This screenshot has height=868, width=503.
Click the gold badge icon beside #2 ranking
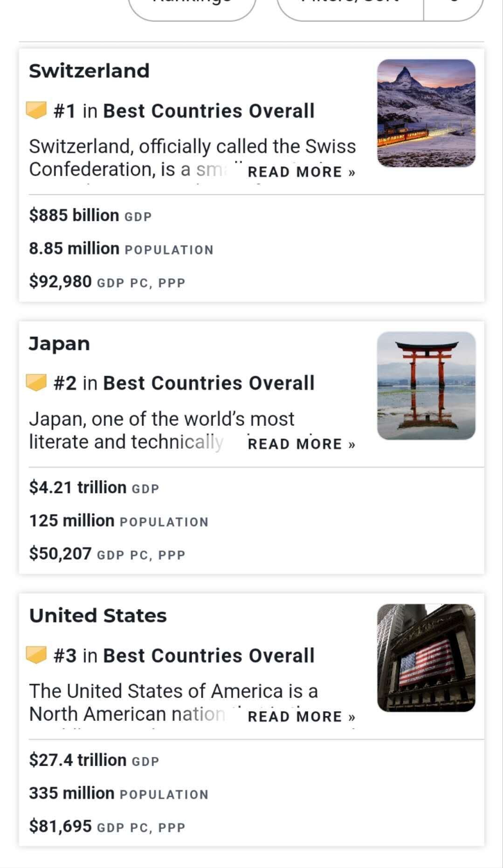click(x=36, y=383)
